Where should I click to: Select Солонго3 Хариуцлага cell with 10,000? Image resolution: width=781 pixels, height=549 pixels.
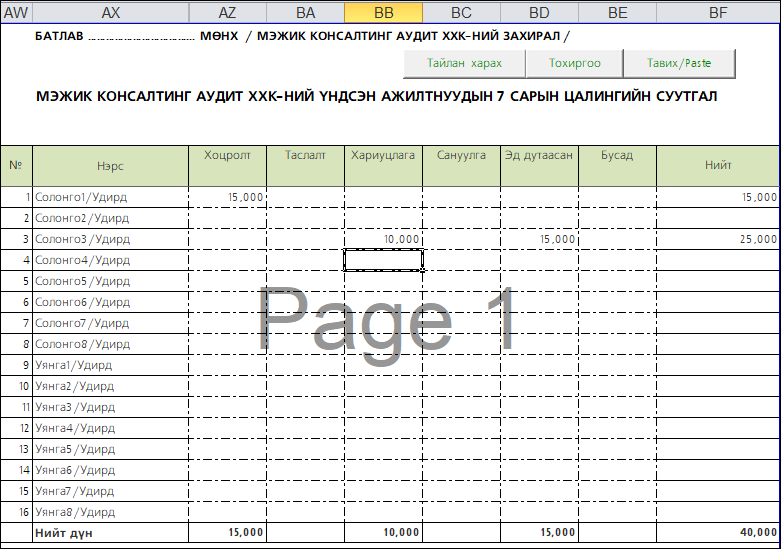[383, 239]
